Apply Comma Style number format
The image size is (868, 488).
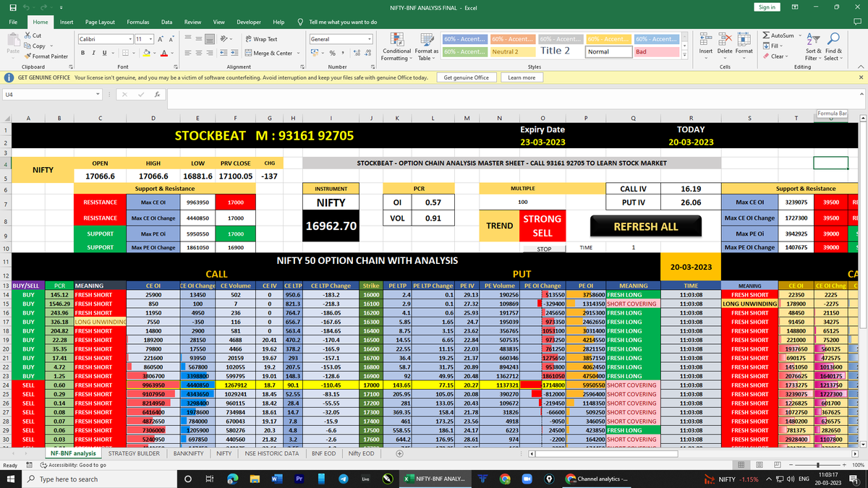click(341, 53)
